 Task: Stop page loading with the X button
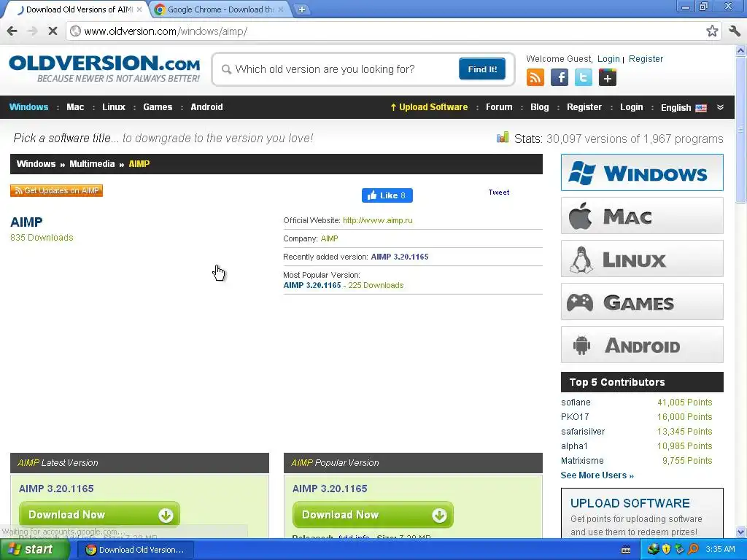tap(53, 31)
